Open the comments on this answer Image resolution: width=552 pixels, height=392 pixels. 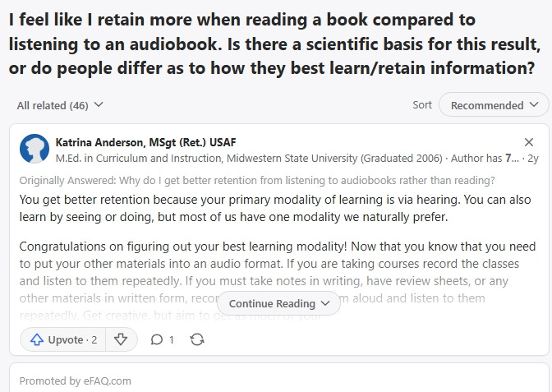pyautogui.click(x=157, y=339)
